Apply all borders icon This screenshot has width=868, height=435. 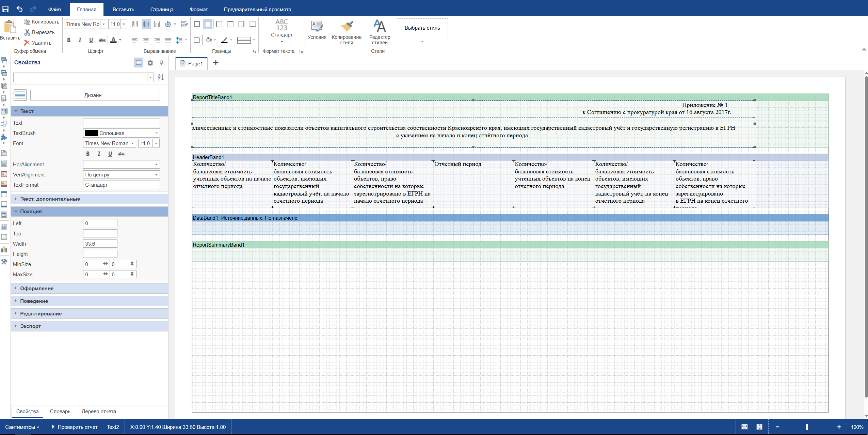click(x=197, y=24)
